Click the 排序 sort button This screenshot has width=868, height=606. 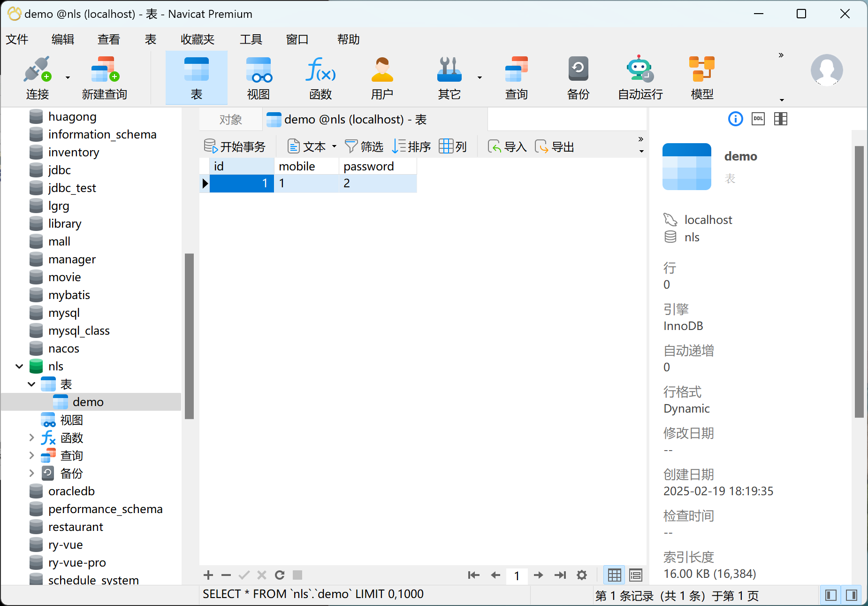411,146
